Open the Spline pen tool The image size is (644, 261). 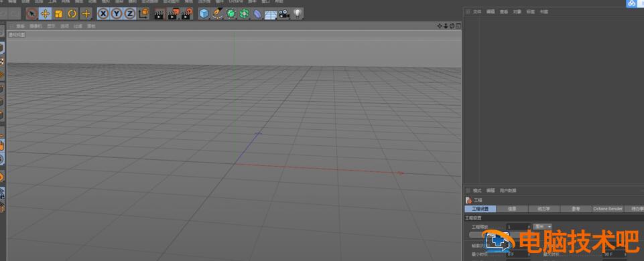(x=217, y=14)
